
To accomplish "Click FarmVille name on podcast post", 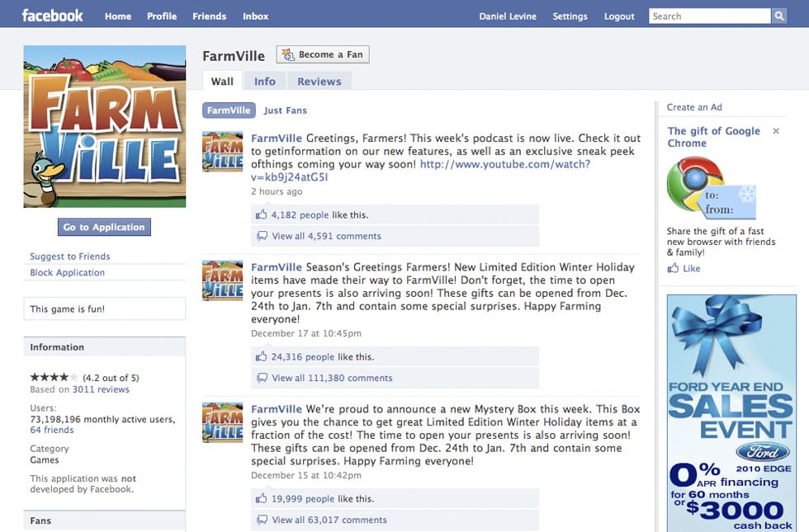I will 277,139.
